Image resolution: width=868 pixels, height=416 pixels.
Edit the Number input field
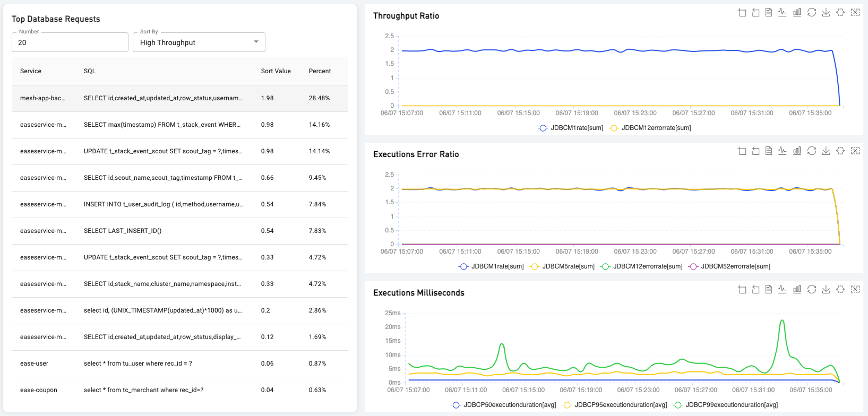[x=70, y=42]
